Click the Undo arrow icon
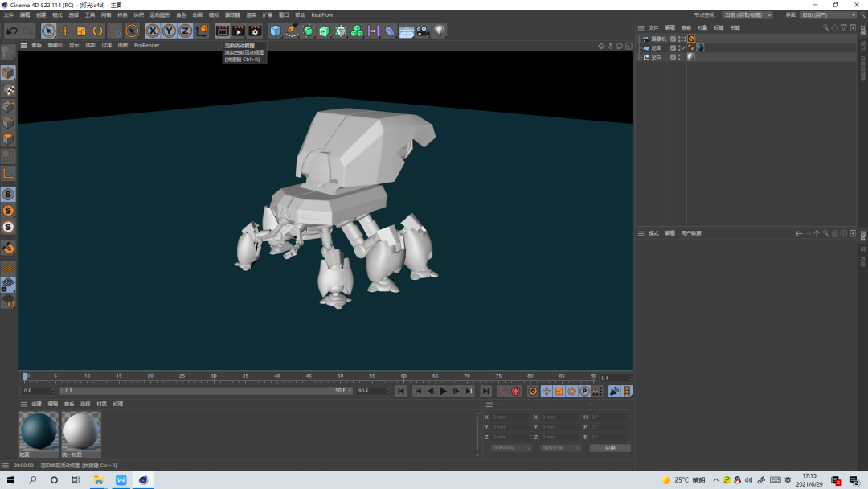This screenshot has width=868, height=489. point(11,31)
